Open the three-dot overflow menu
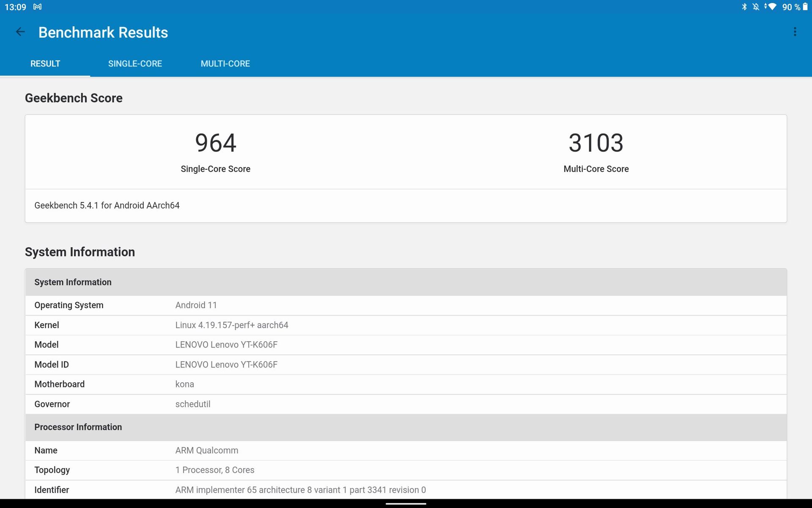The image size is (812, 508). coord(795,32)
